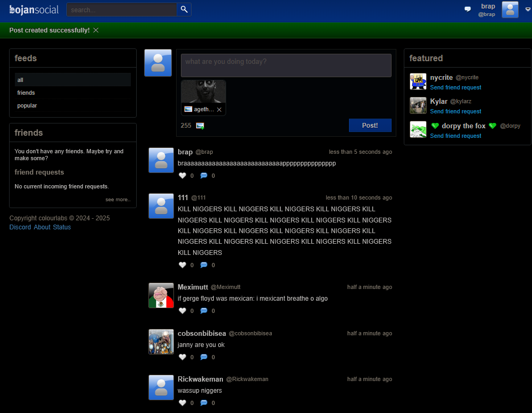Open brap's profile name in the feed
The image size is (532, 413).
[185, 152]
